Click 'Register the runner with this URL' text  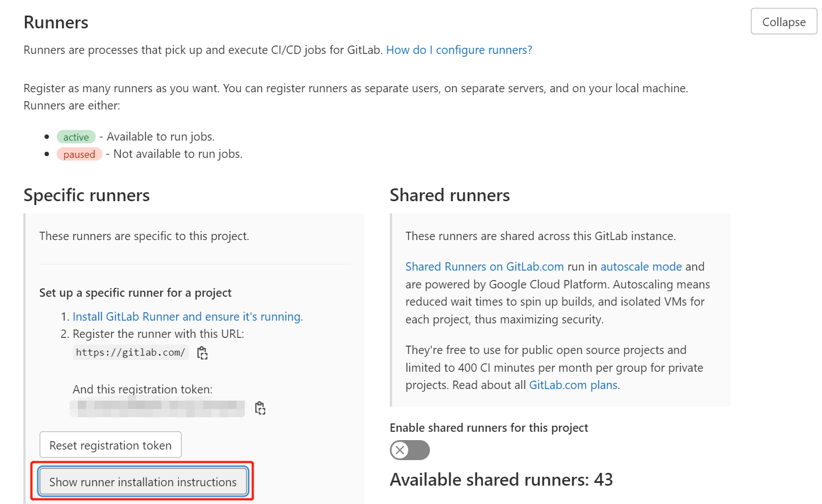(x=159, y=334)
